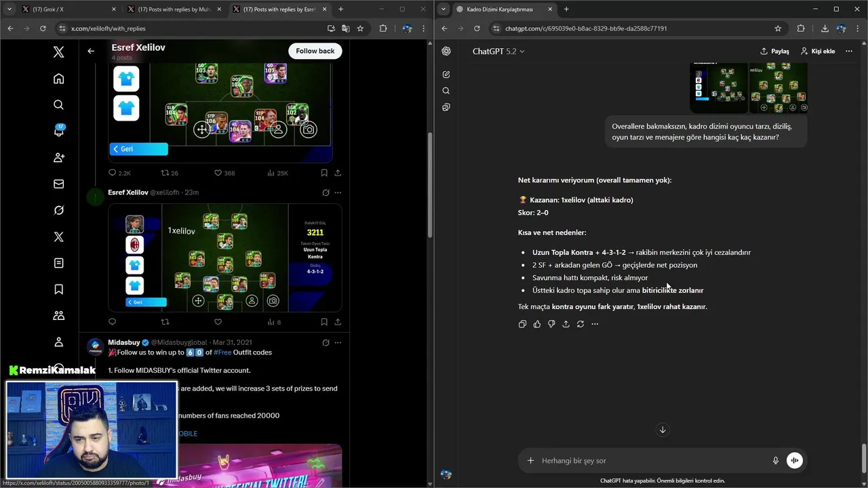Open translate page icon in X browser address bar
Viewport: 868px width, 488px height.
coord(346,28)
